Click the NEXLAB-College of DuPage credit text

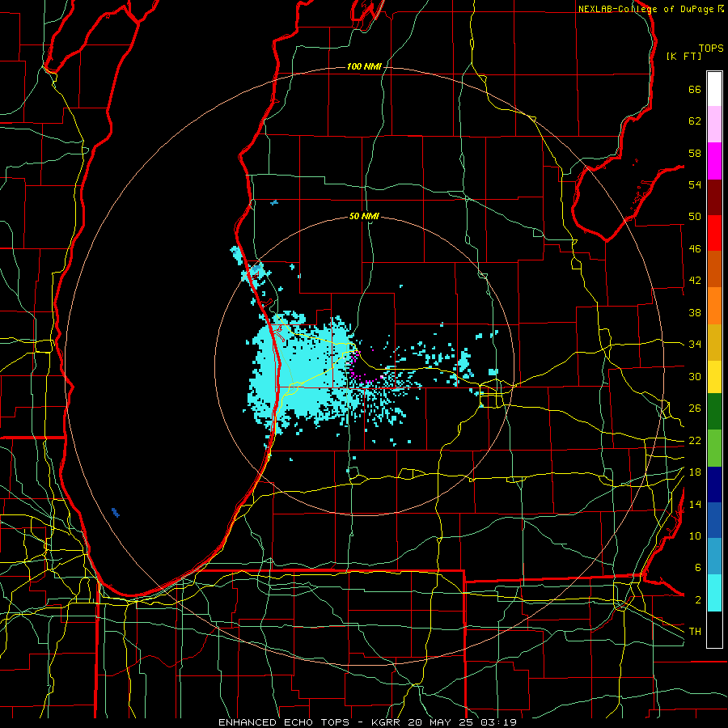click(x=645, y=9)
